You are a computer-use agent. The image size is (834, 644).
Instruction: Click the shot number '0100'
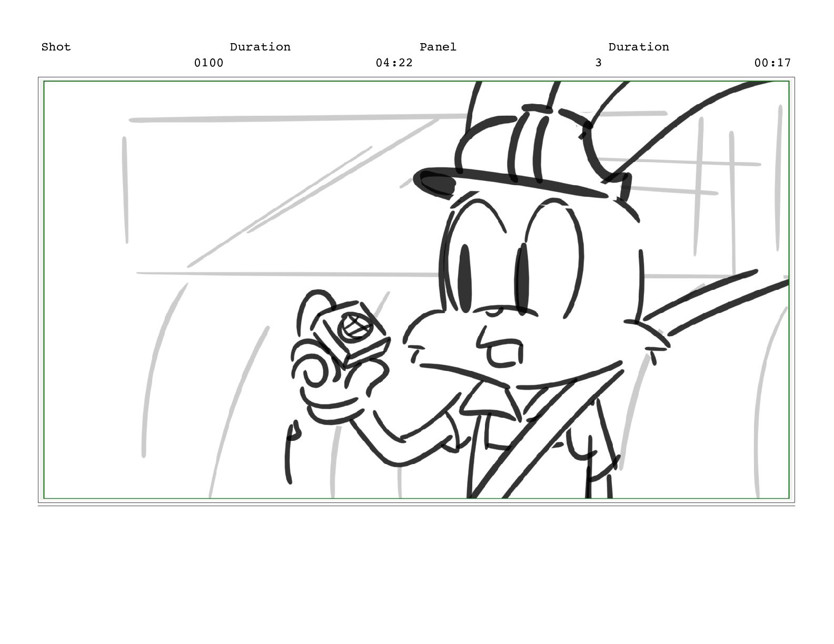pos(208,63)
